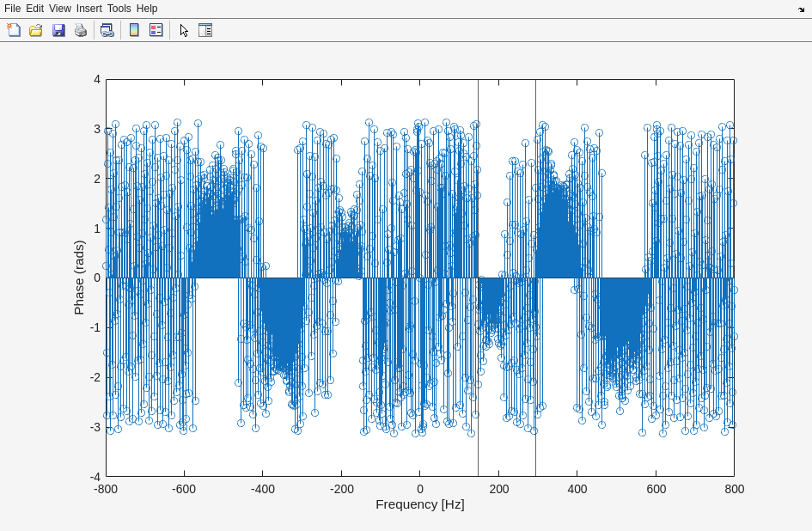Open the Edit menu
This screenshot has height=531, width=812.
(34, 8)
